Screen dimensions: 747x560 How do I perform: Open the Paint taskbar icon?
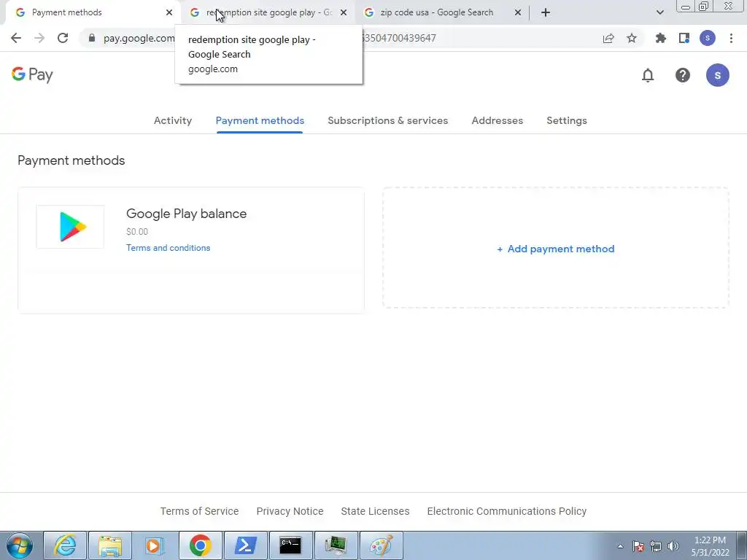(381, 545)
